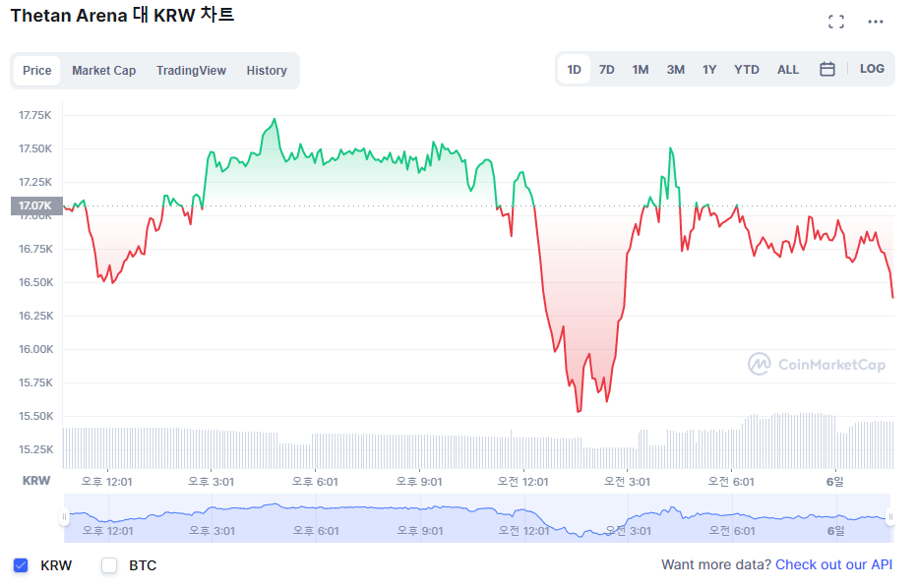Click the 15.25K y-axis label
This screenshot has width=917, height=588.
[x=35, y=449]
